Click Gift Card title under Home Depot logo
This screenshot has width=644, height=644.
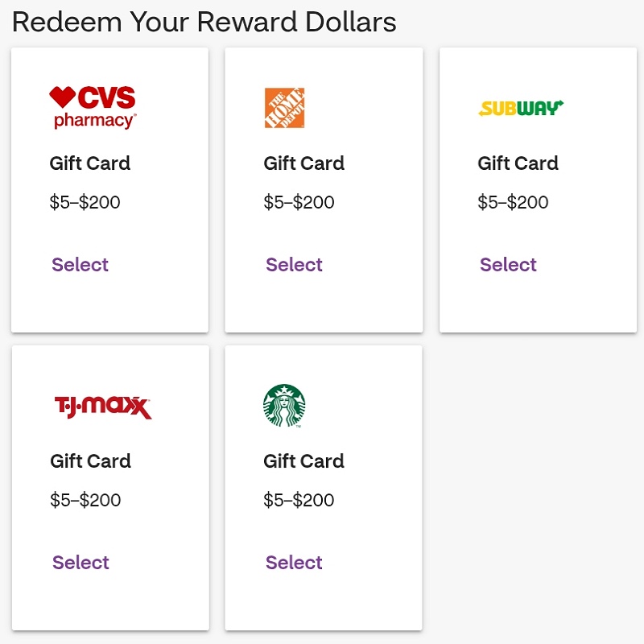[x=304, y=163]
